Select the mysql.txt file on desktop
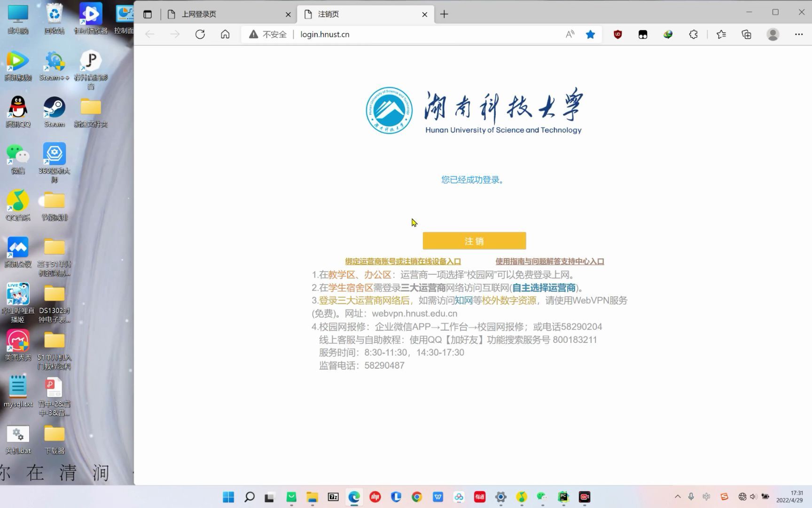The width and height of the screenshot is (812, 508). [x=18, y=392]
